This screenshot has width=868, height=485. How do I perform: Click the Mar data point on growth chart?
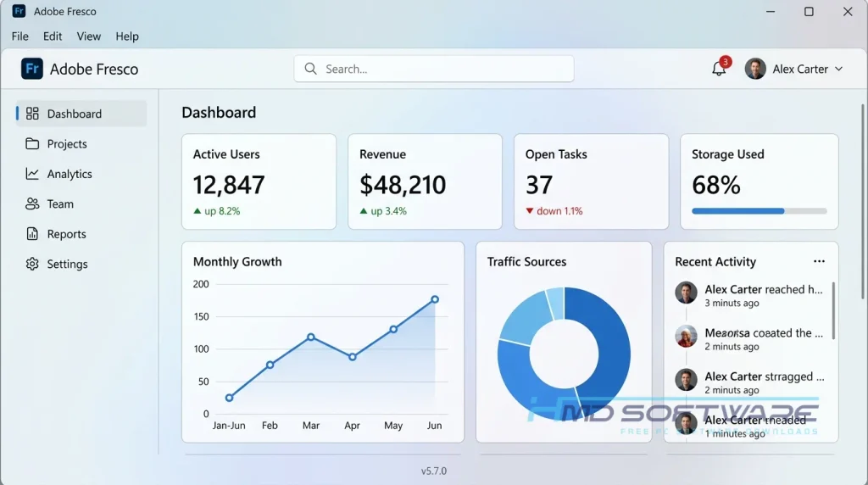(310, 337)
